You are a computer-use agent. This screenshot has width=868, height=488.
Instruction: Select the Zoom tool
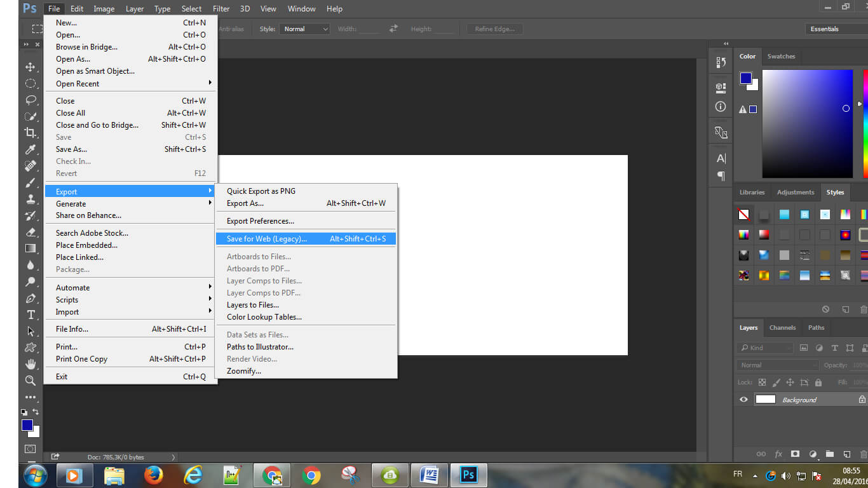point(30,381)
